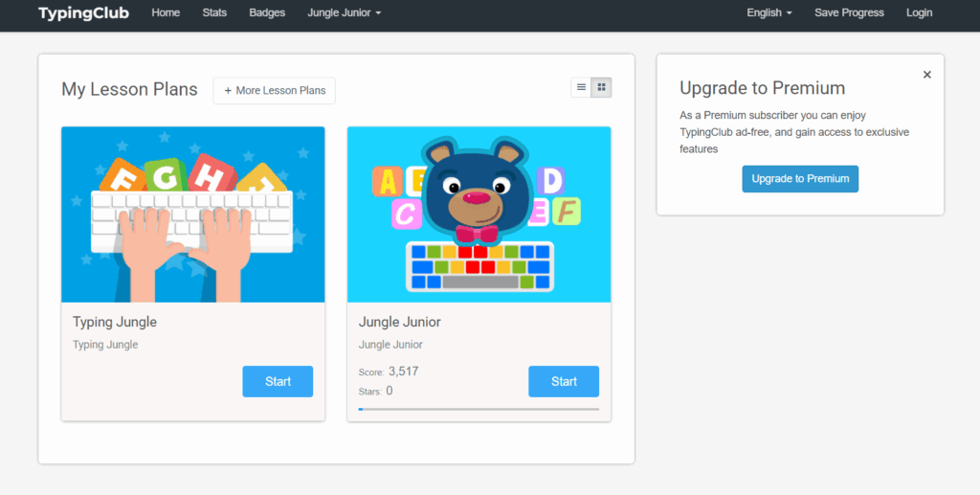Click the gray Typing Jungle subtitle

pos(105,345)
